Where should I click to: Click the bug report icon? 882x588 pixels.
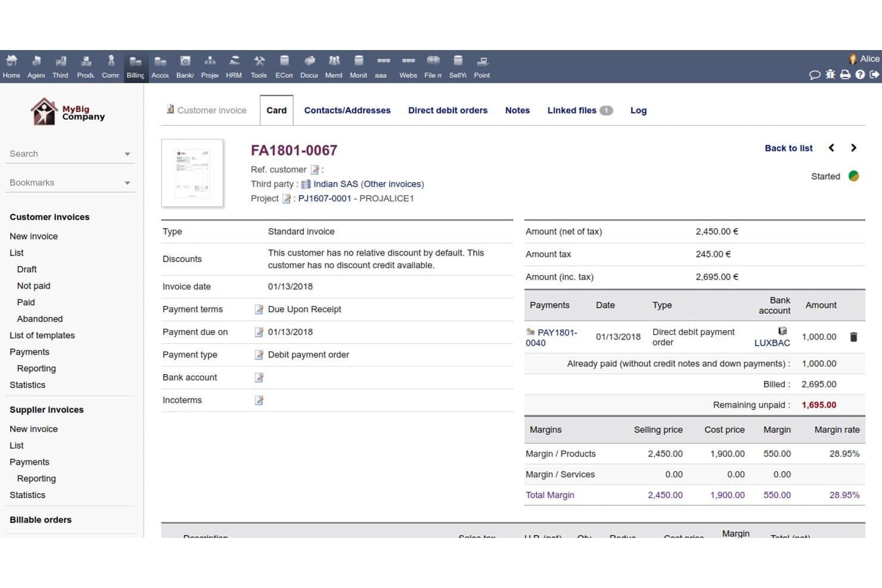coord(830,74)
